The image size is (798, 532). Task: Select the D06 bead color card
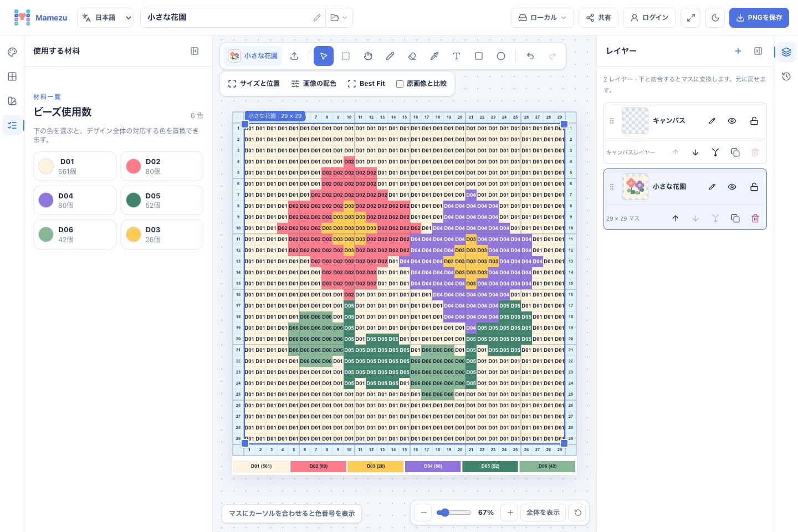click(x=75, y=234)
